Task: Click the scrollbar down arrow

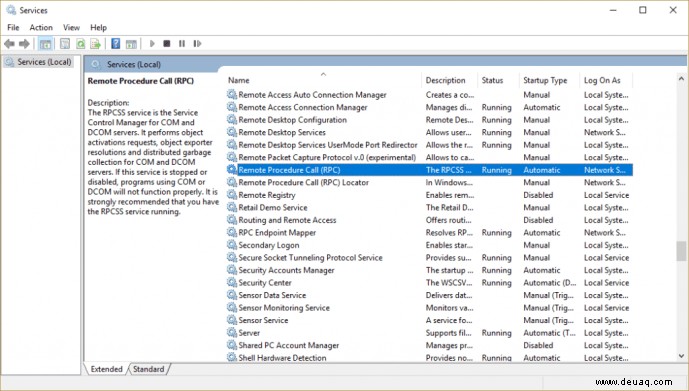Action: (681, 356)
